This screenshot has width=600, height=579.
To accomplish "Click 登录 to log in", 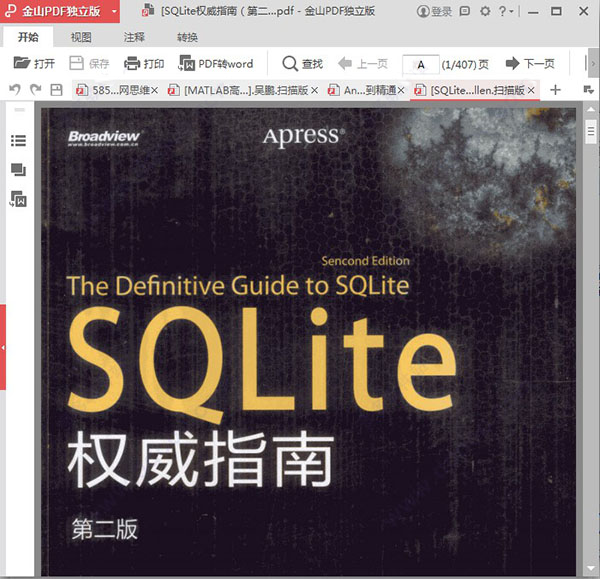I will [x=434, y=12].
